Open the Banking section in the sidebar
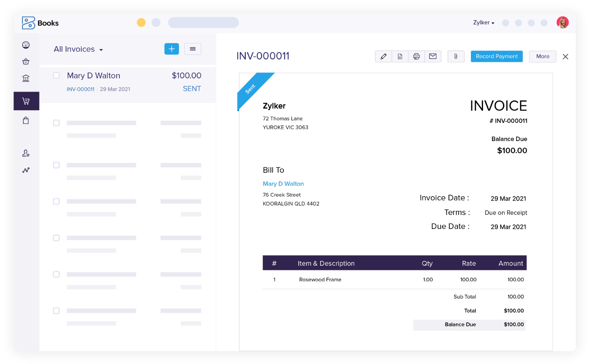 coord(26,78)
